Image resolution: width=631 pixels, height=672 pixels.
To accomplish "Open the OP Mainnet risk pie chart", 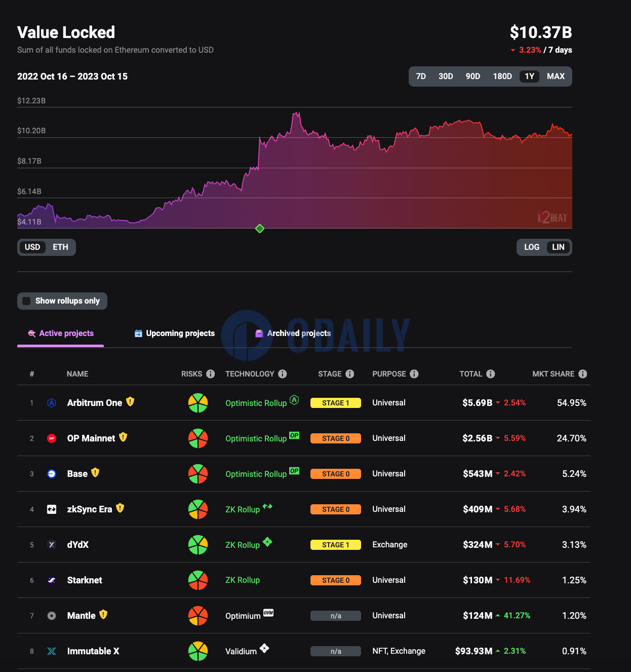I will (198, 438).
